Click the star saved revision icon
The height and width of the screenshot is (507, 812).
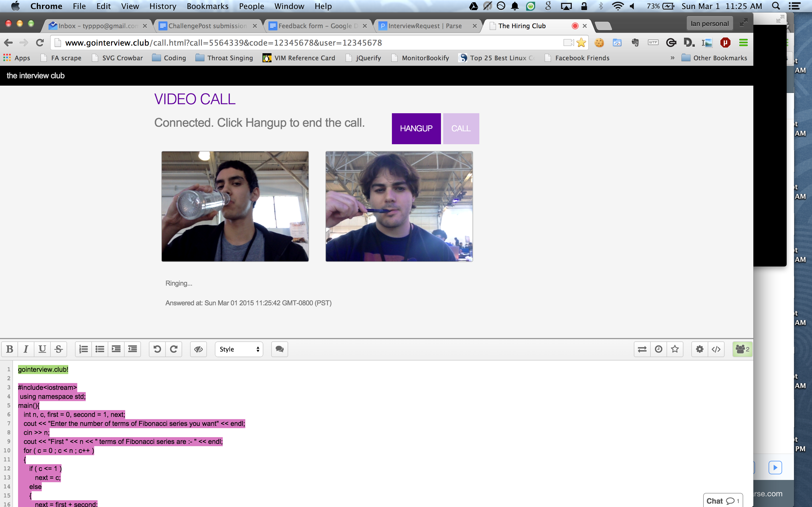(675, 349)
